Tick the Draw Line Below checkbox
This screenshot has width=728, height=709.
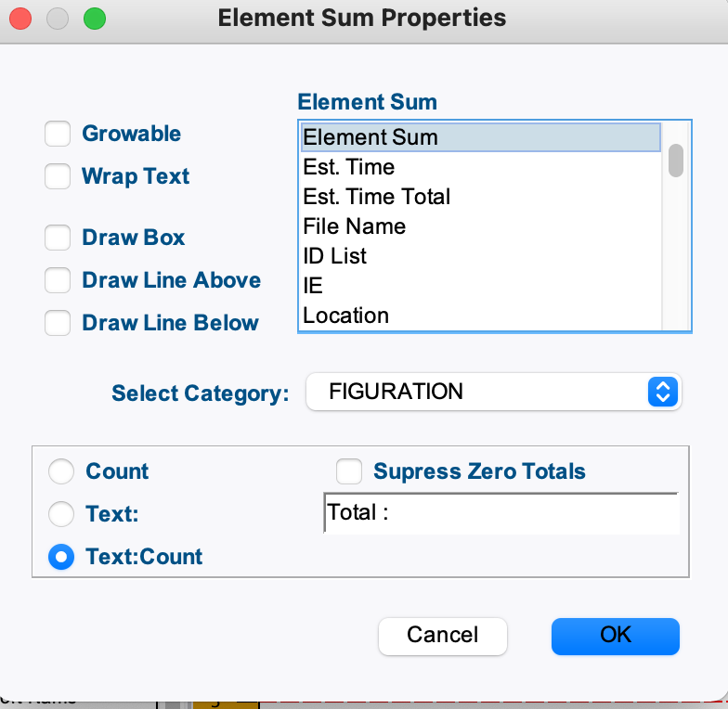pyautogui.click(x=58, y=323)
